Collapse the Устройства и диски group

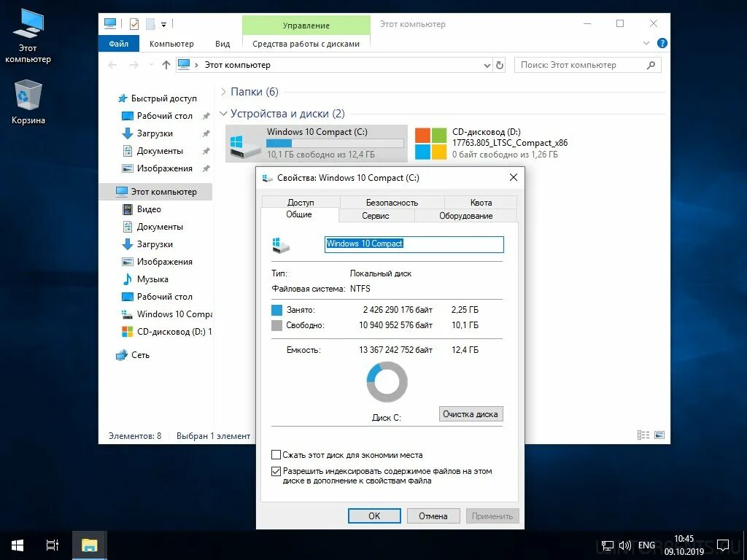pyautogui.click(x=223, y=114)
